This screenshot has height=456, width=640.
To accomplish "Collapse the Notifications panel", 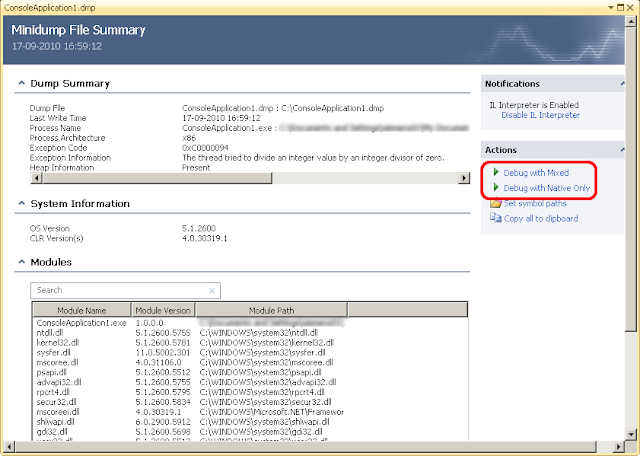I will click(622, 84).
